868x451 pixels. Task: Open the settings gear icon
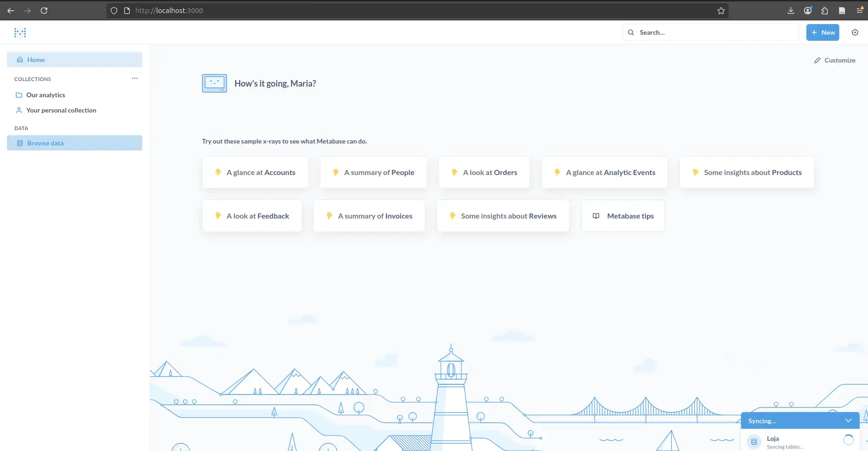[855, 32]
